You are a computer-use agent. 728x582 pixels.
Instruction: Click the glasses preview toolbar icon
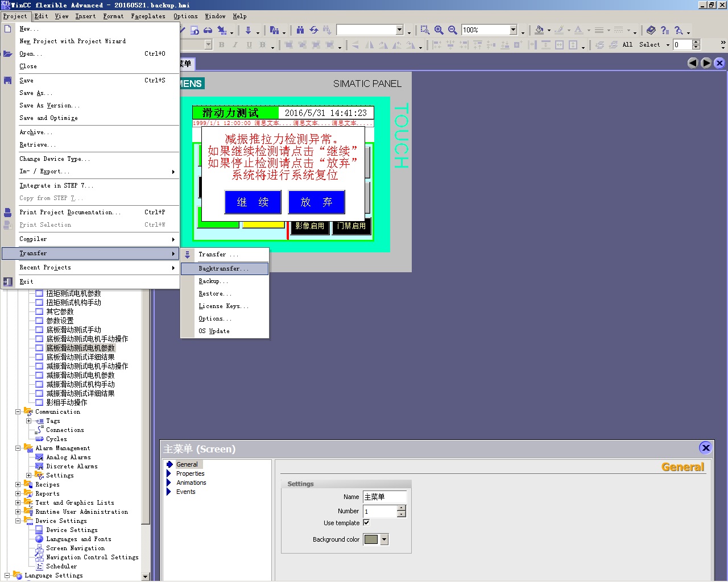pos(208,30)
